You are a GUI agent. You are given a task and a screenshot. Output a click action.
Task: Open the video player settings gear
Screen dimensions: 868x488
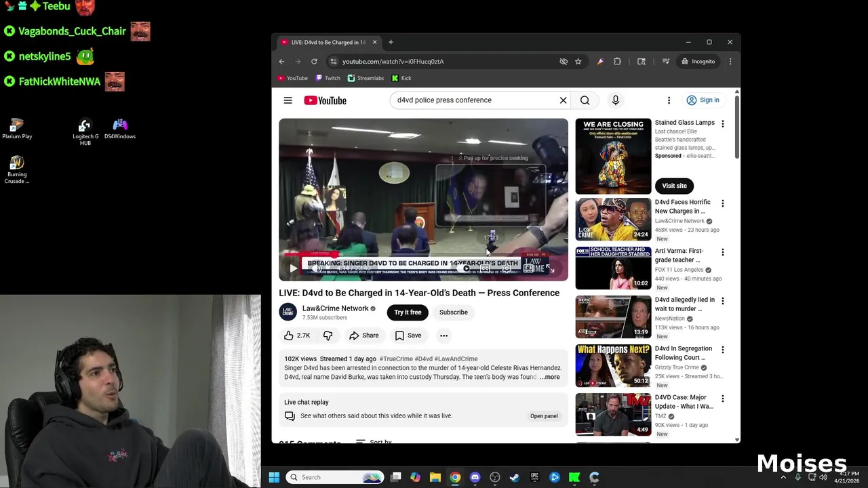pos(507,268)
